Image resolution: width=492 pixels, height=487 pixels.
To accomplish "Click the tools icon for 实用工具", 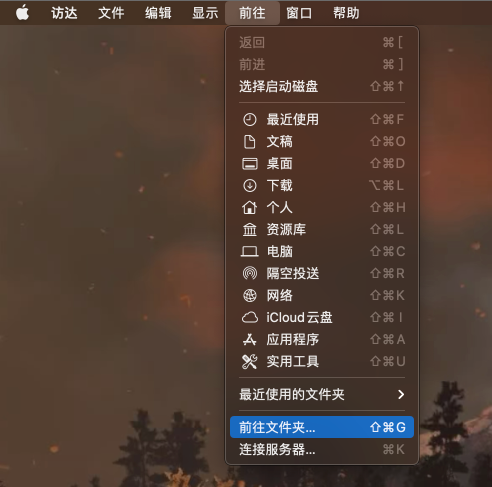I will point(250,362).
